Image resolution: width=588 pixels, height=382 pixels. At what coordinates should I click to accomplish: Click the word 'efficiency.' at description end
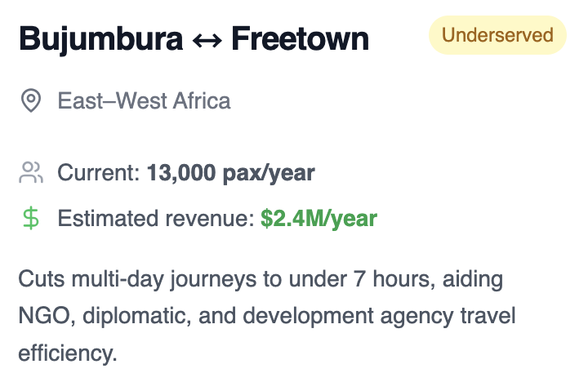[68, 353]
